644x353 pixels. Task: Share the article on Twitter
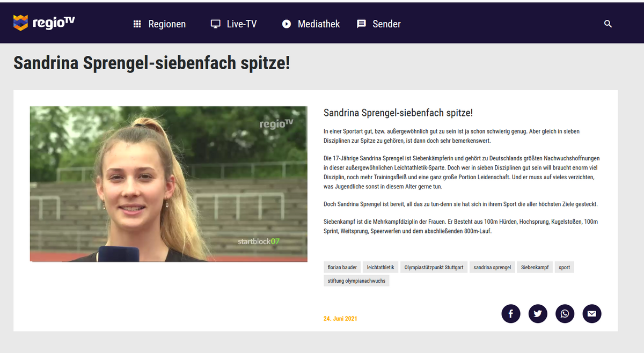[x=538, y=314]
